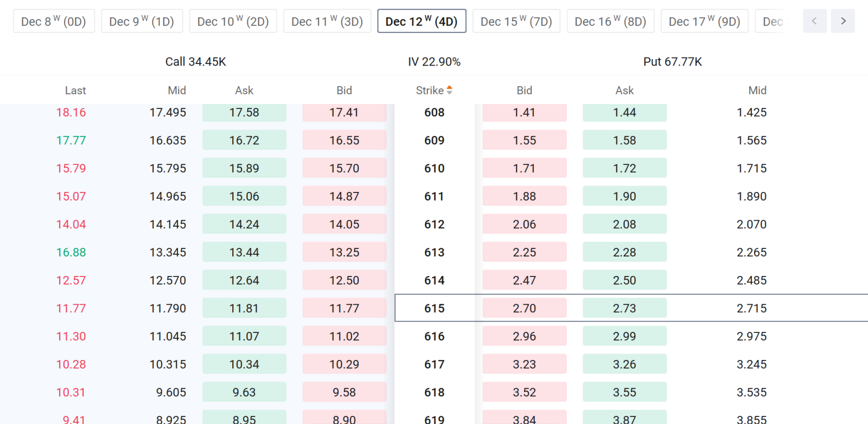Click call ask price 17.58 at strike 608
This screenshot has width=868, height=424.
[x=244, y=112]
